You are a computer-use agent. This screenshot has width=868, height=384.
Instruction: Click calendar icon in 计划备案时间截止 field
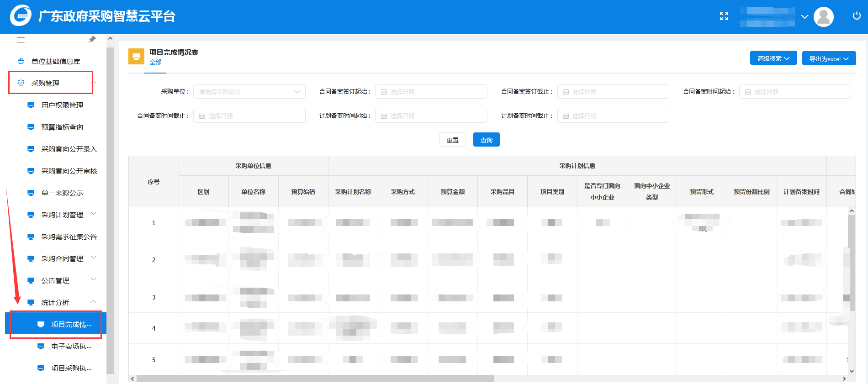point(566,116)
